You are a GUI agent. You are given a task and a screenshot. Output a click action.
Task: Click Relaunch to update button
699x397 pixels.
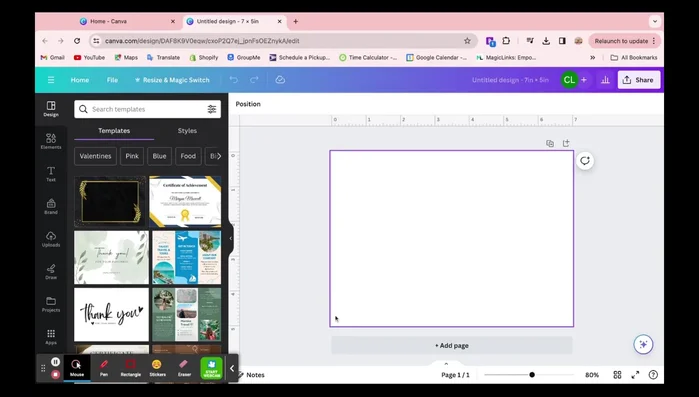[x=625, y=41]
